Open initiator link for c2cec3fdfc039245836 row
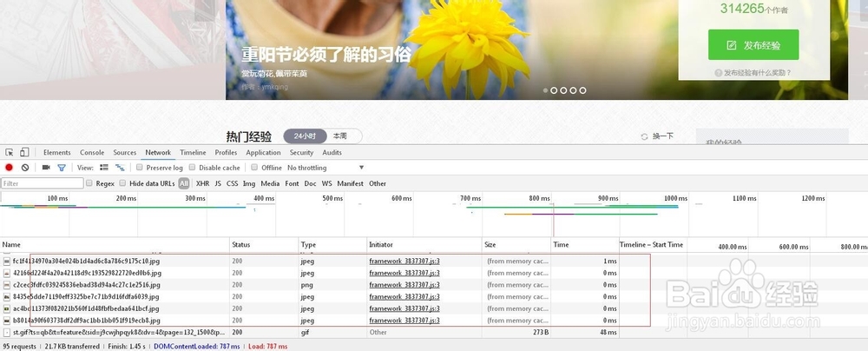Viewport: 868px width, 351px height. pos(404,284)
